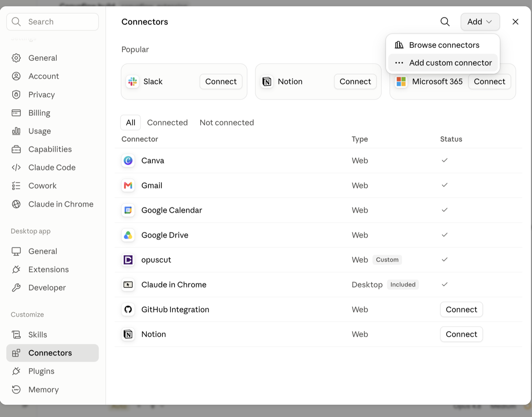Click the Developer wrench icon
The image size is (532, 417).
pos(16,288)
